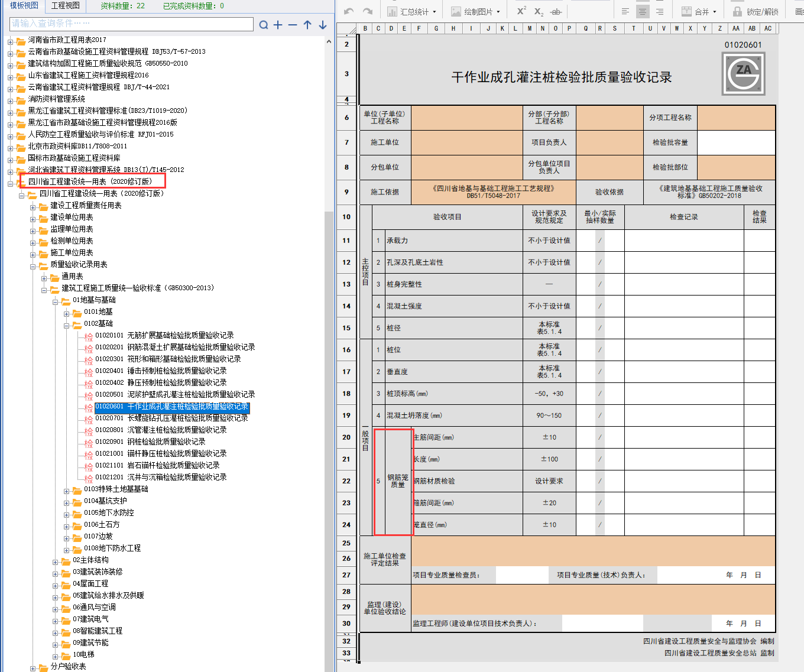This screenshot has width=804, height=672.
Task: Select 01020901 钢桩检验批 record
Action: [x=150, y=442]
